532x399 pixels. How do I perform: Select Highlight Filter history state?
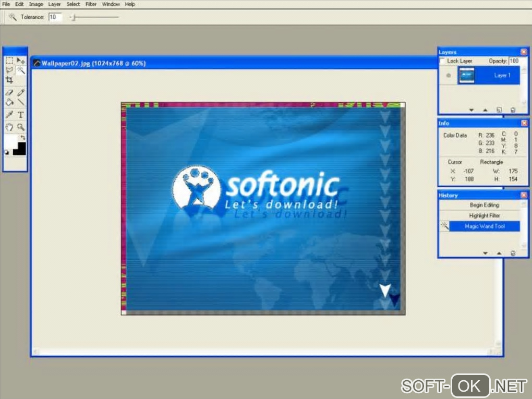click(484, 215)
